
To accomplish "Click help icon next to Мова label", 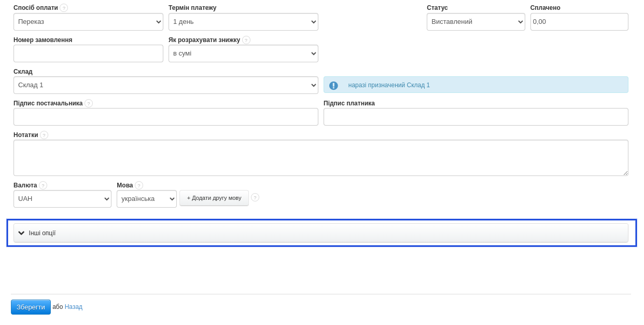I will [139, 185].
